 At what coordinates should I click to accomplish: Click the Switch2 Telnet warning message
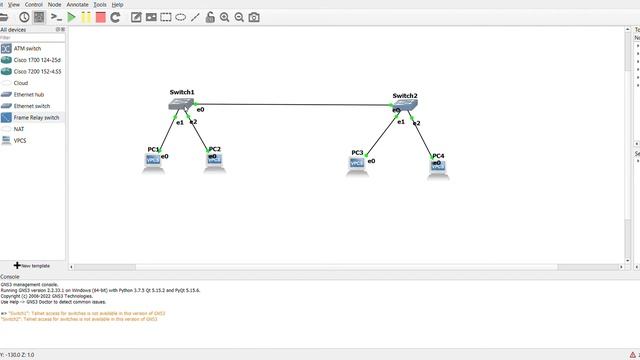79,319
